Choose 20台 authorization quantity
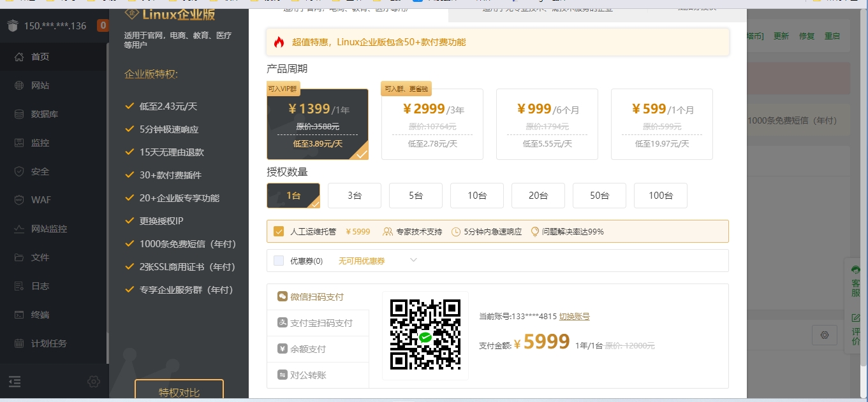868x402 pixels. point(538,196)
